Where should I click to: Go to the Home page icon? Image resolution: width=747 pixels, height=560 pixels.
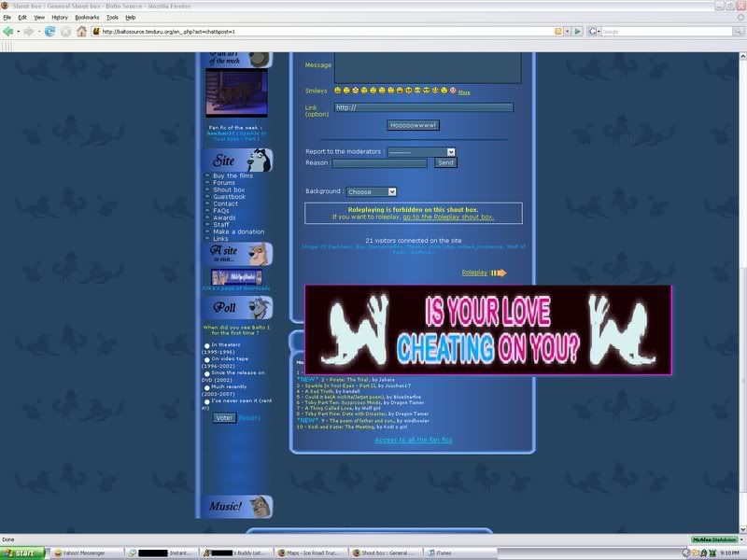[82, 32]
